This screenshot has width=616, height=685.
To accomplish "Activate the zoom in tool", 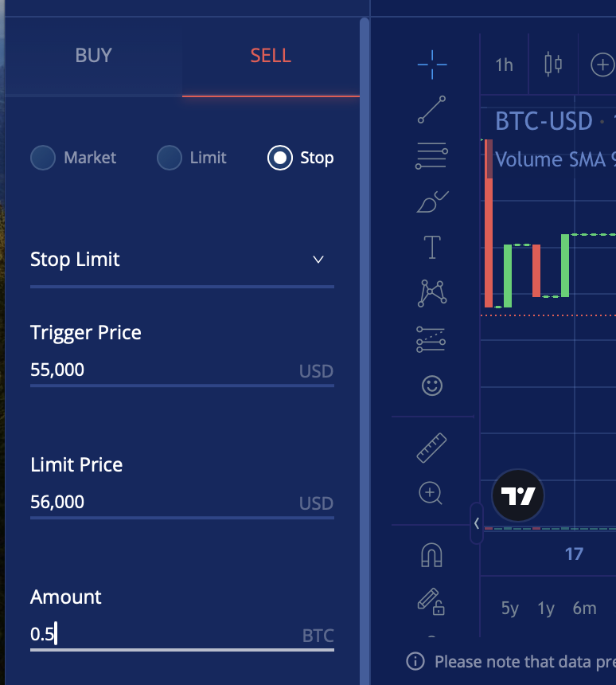I will click(431, 493).
